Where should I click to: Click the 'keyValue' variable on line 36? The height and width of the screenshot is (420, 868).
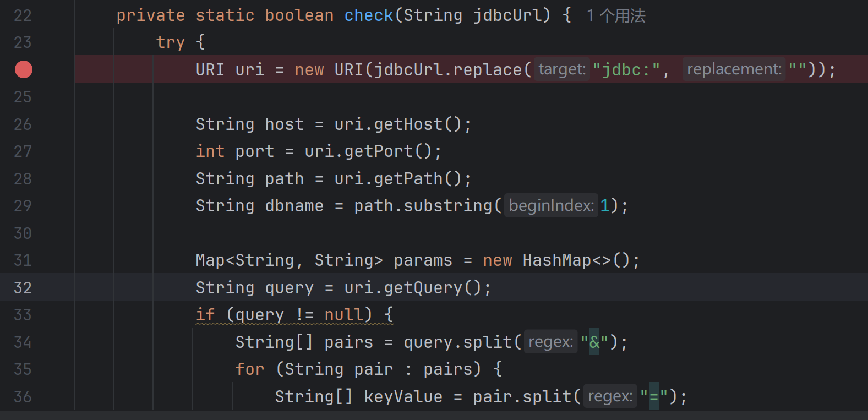[403, 396]
